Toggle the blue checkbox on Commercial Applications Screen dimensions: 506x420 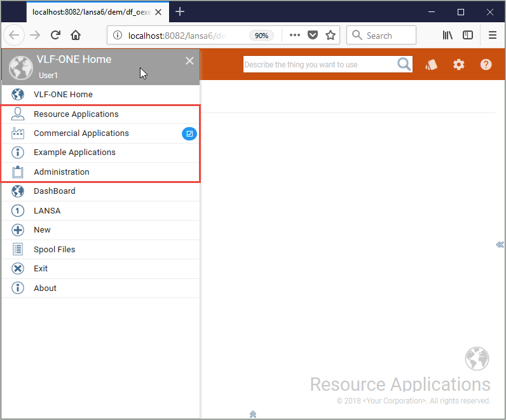point(189,133)
